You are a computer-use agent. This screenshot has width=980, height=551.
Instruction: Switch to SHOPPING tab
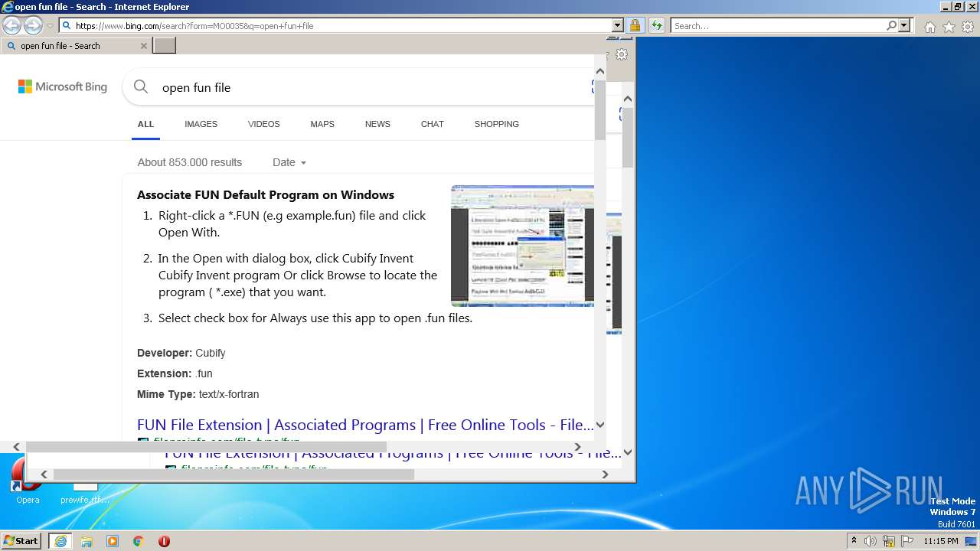click(496, 124)
